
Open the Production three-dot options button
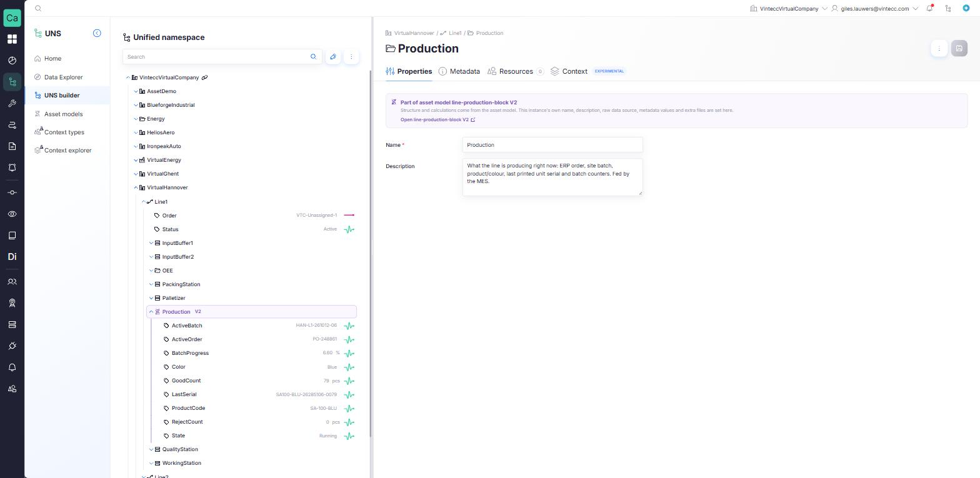click(x=939, y=49)
